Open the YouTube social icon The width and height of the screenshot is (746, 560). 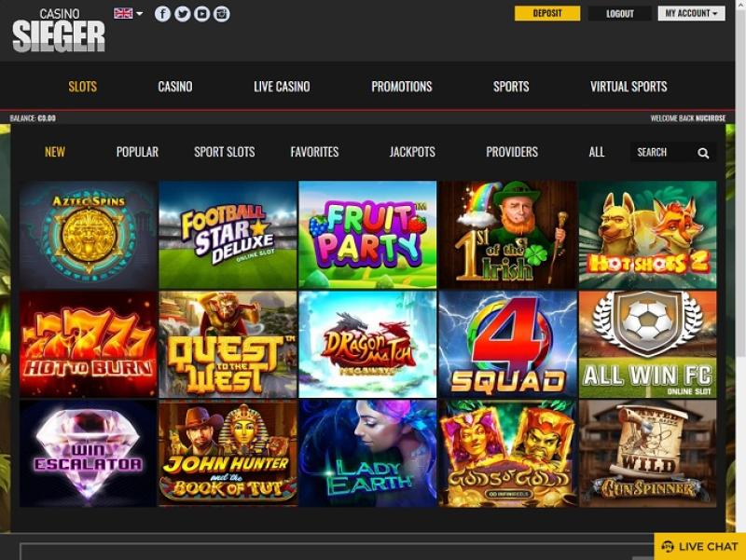[x=201, y=14]
